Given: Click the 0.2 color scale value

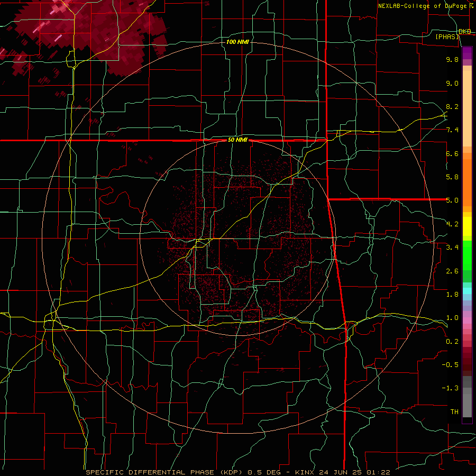Looking at the screenshot, I should 452,342.
